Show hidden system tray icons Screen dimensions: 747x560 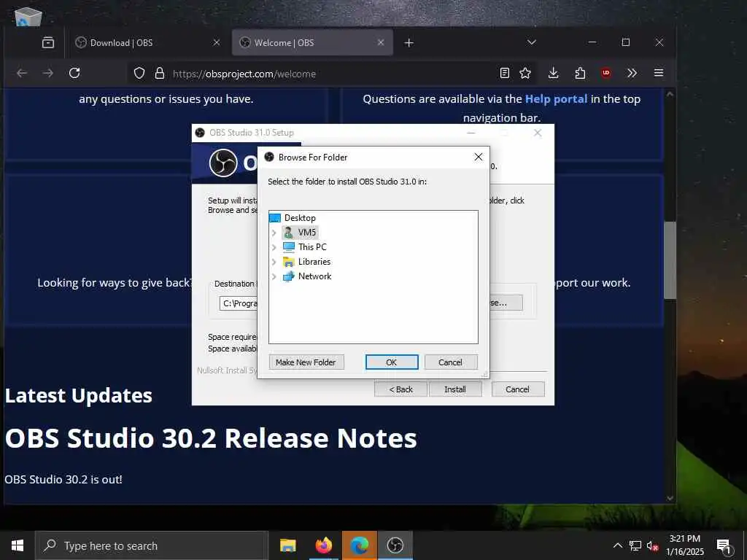[617, 545]
